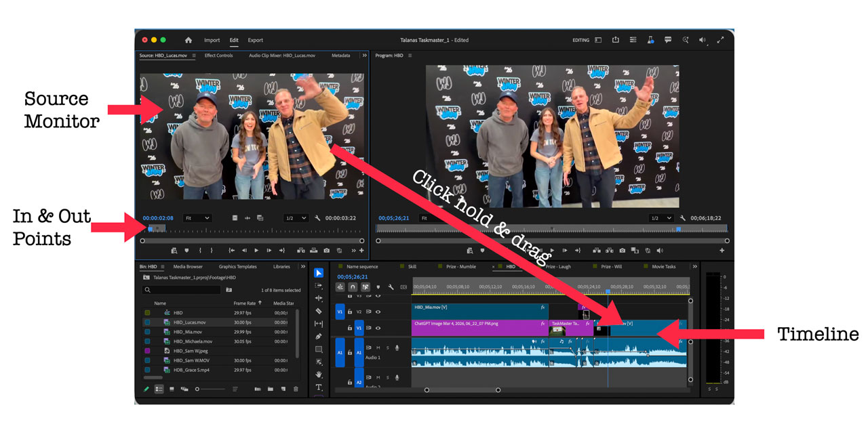Open the Prize - Mumble sequence tab
The width and height of the screenshot is (868, 422).
tap(461, 267)
